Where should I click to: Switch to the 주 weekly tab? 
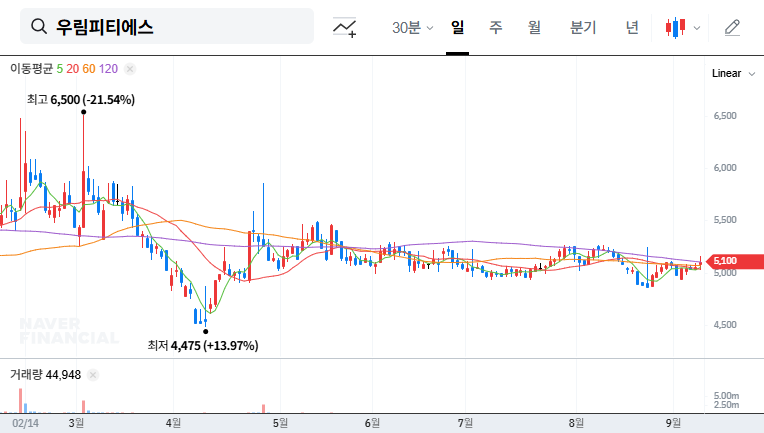(496, 27)
